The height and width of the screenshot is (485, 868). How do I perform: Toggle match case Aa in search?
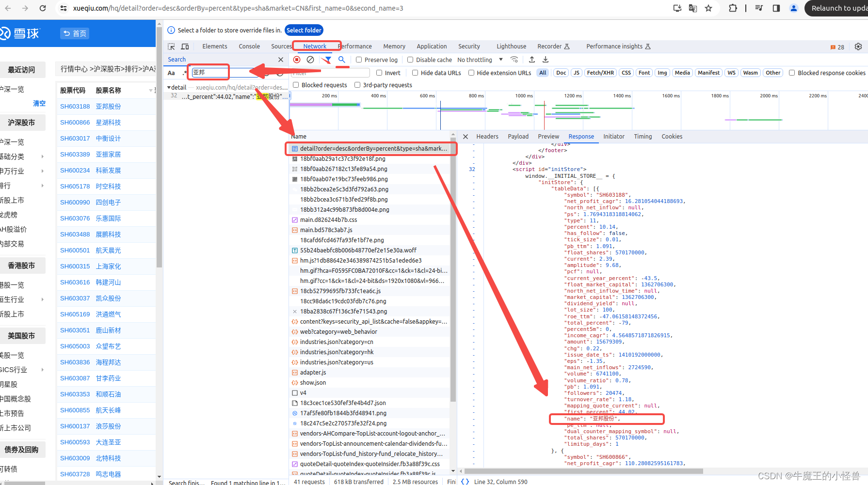point(171,73)
